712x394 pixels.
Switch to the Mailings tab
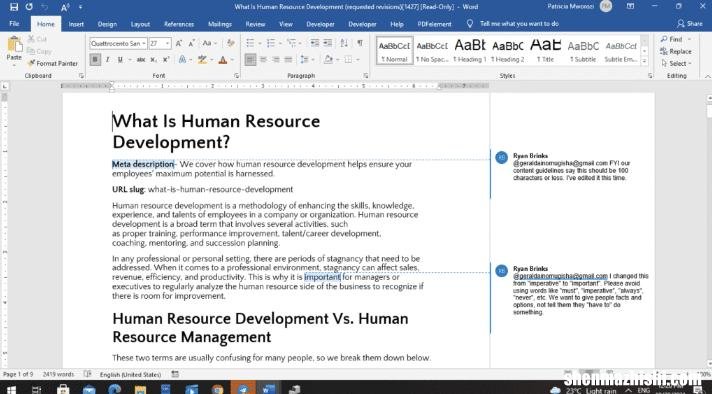point(220,24)
